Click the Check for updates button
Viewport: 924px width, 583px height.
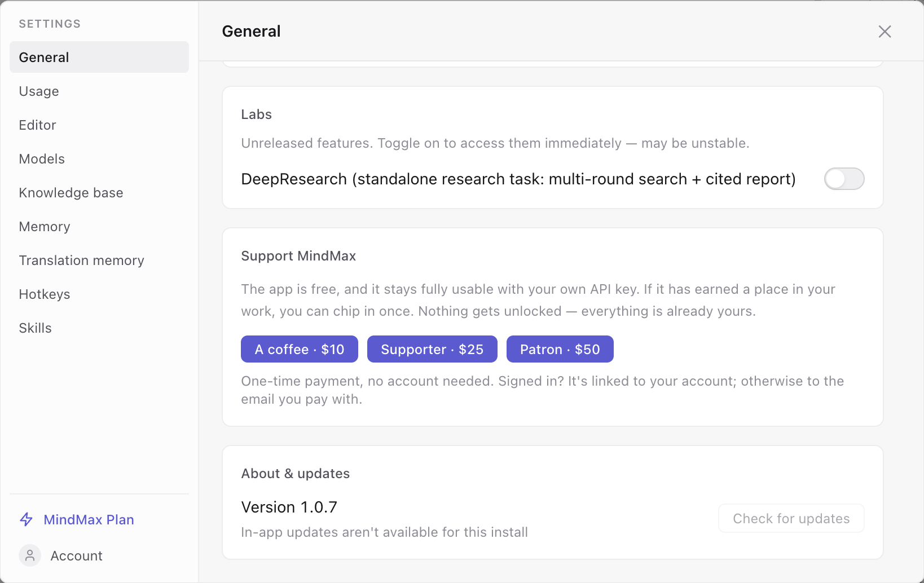click(791, 518)
